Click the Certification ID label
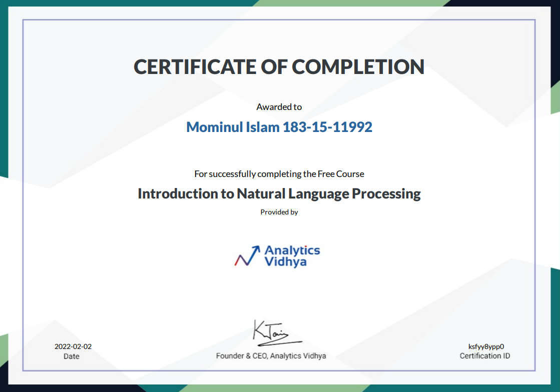Screen dimensions: 560x392 click(485, 356)
